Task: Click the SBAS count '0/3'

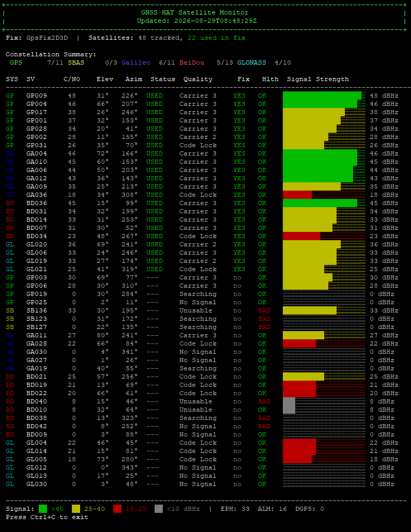Action: tap(111, 62)
